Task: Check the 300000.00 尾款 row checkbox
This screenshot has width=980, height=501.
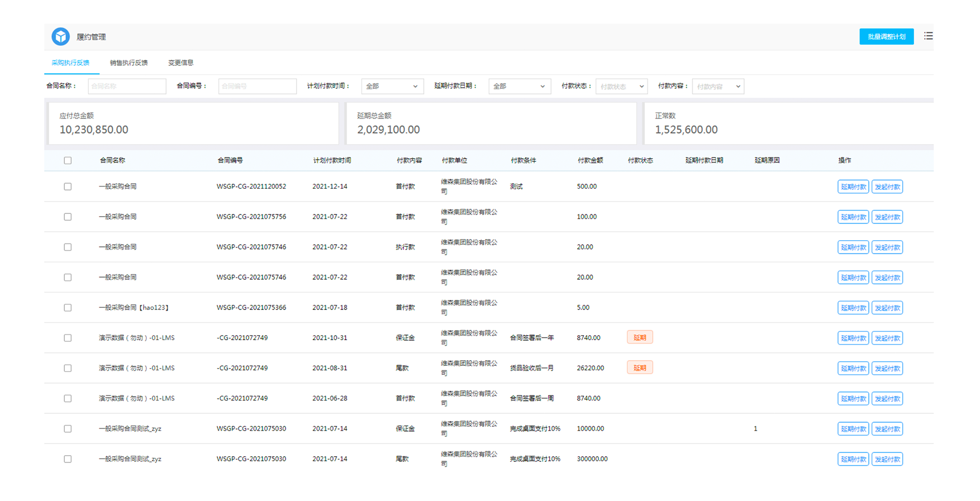Action: point(68,459)
